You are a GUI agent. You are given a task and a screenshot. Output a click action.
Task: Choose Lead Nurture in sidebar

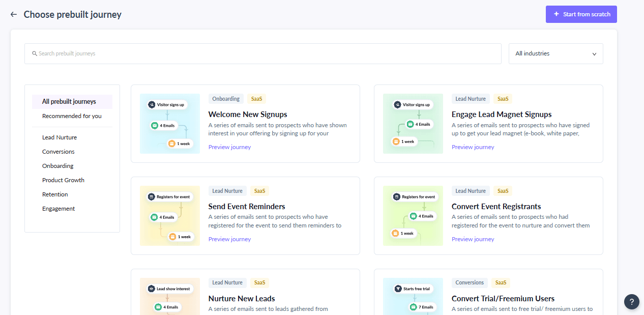[60, 137]
